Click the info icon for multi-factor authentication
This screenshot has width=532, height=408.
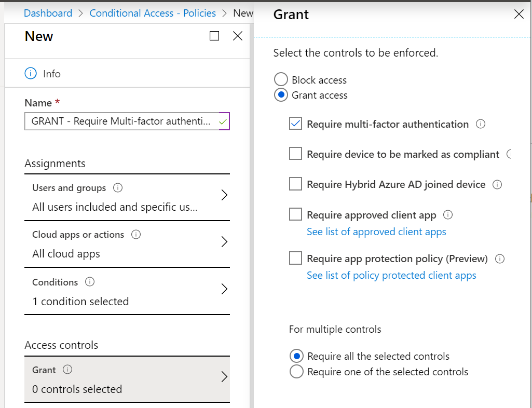point(481,124)
